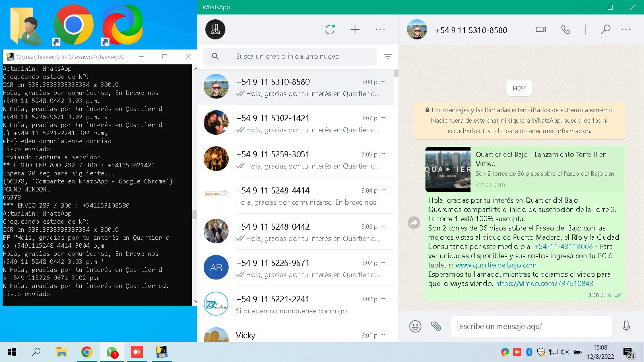The height and width of the screenshot is (362, 644).
Task: Click the hipotecaHOY avatar in chat list
Action: (x=216, y=193)
